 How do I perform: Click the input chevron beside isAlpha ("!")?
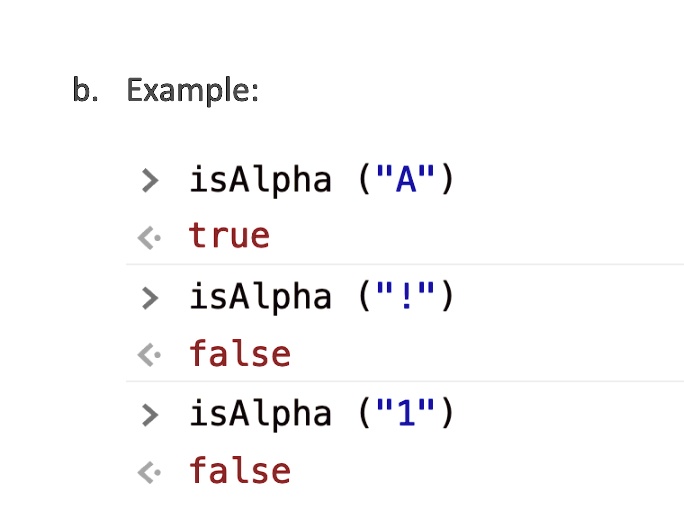[x=150, y=297]
